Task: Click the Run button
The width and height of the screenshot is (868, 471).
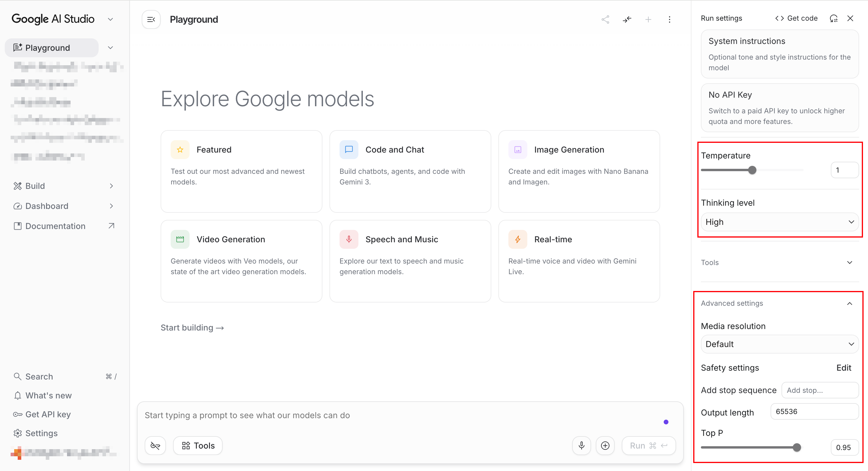Action: (649, 446)
